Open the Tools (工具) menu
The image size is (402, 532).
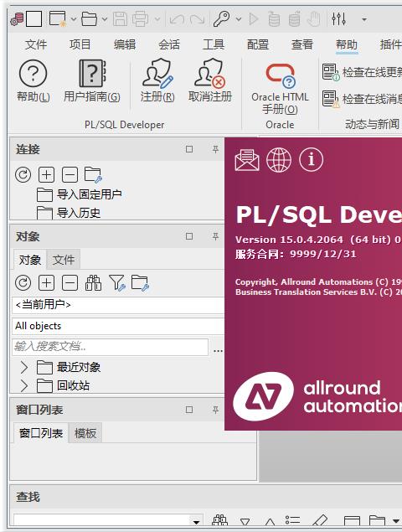pos(214,44)
